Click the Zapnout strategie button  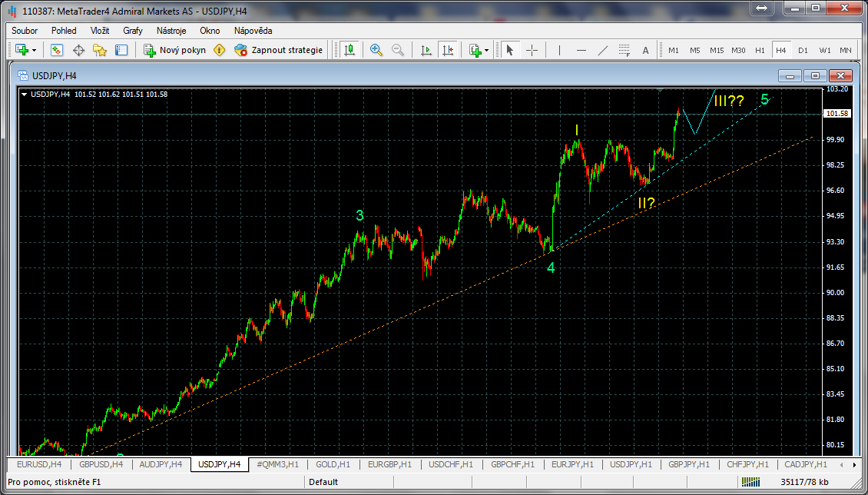point(278,51)
